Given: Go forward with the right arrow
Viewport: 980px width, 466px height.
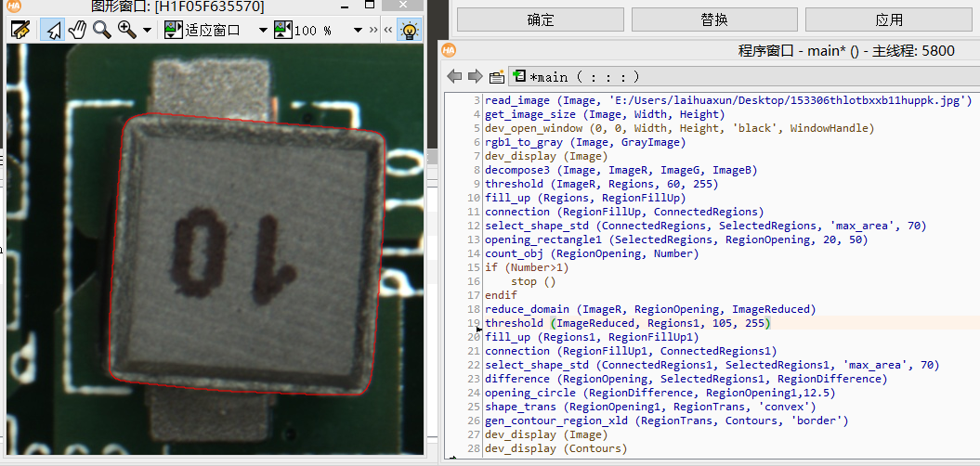Looking at the screenshot, I should point(475,76).
